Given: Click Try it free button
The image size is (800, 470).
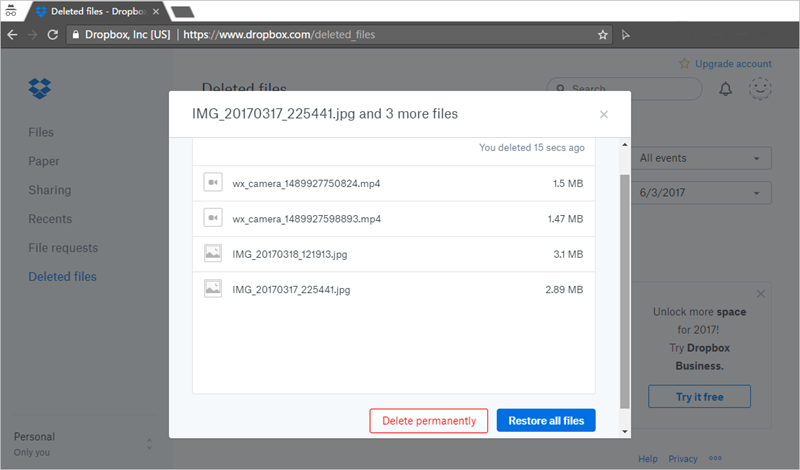Looking at the screenshot, I should tap(699, 397).
